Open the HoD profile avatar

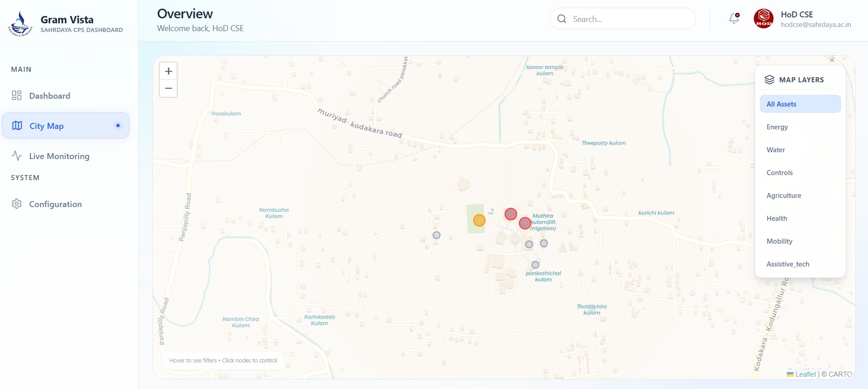pyautogui.click(x=763, y=19)
